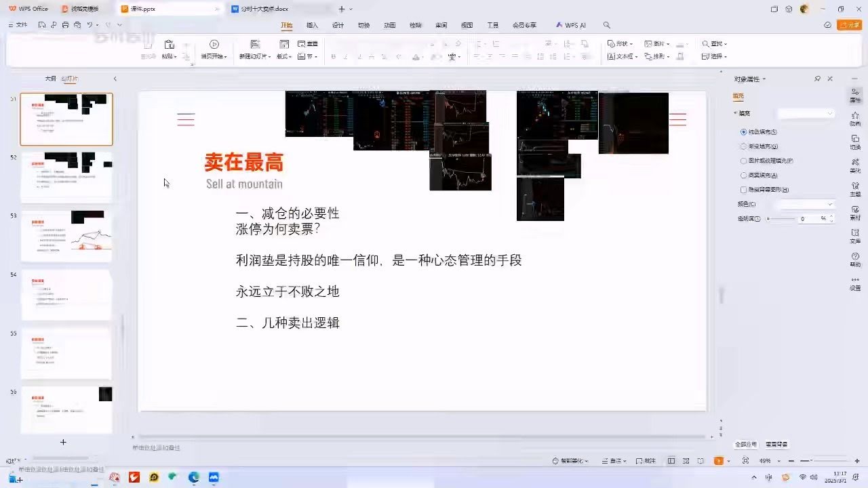The image size is (868, 488).
Task: Select the 渐变填充 gradient fill option
Action: coord(744,146)
